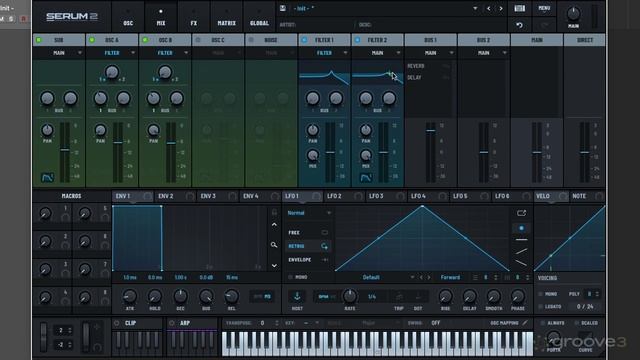640x360 pixels.
Task: Click OSC A channel volume fader
Action: (x=118, y=142)
